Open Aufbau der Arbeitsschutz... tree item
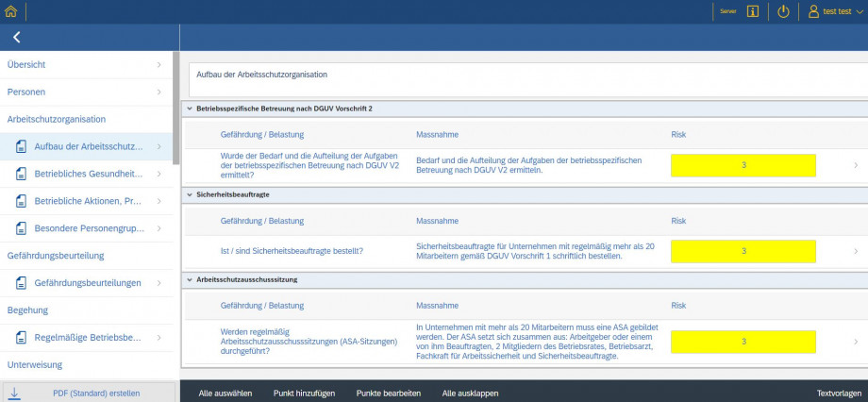 tap(87, 146)
